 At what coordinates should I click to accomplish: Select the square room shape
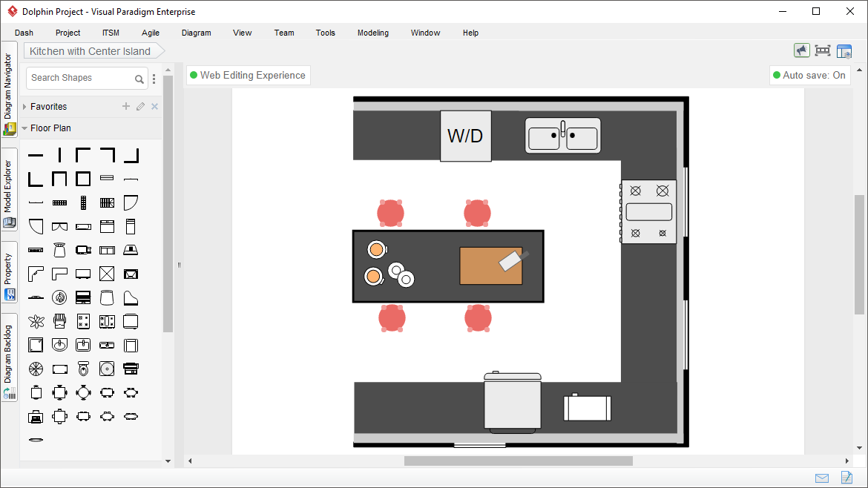point(83,179)
